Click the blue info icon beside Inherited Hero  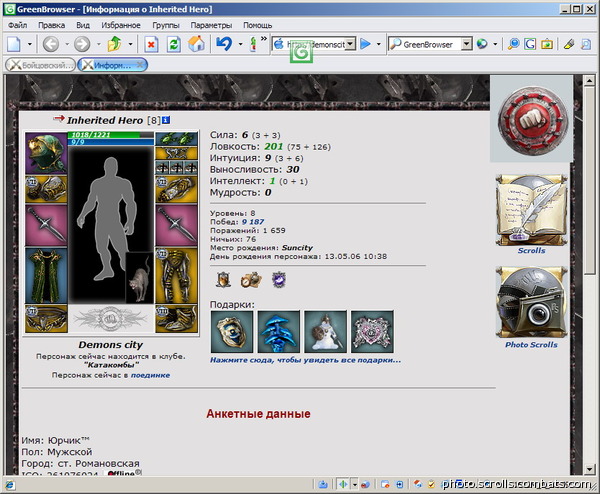point(166,120)
